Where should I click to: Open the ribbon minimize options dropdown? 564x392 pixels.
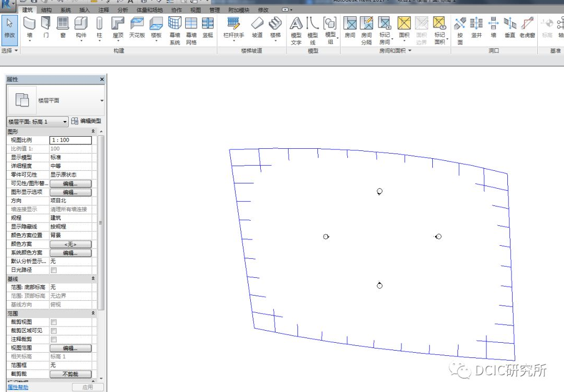pyautogui.click(x=287, y=10)
